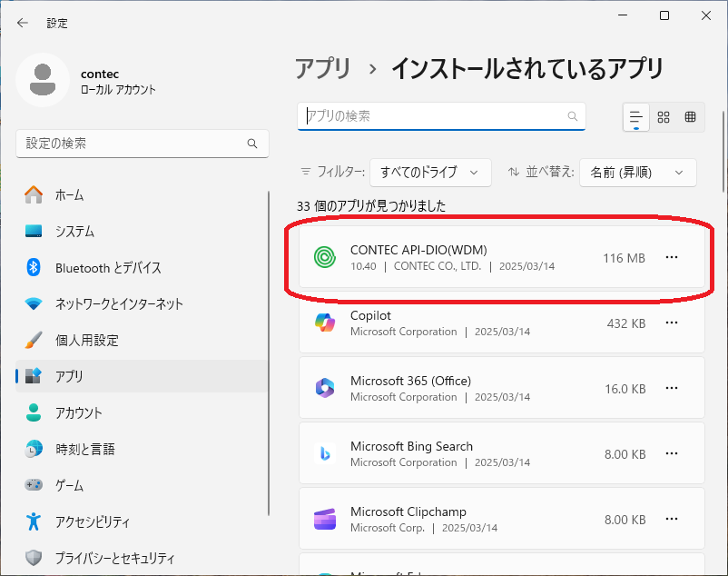
Task: Click the contec user avatar
Action: click(x=43, y=80)
